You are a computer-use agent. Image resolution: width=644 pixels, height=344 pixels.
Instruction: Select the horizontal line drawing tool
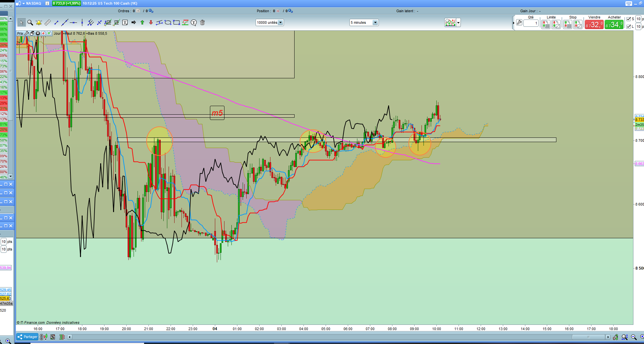point(73,22)
